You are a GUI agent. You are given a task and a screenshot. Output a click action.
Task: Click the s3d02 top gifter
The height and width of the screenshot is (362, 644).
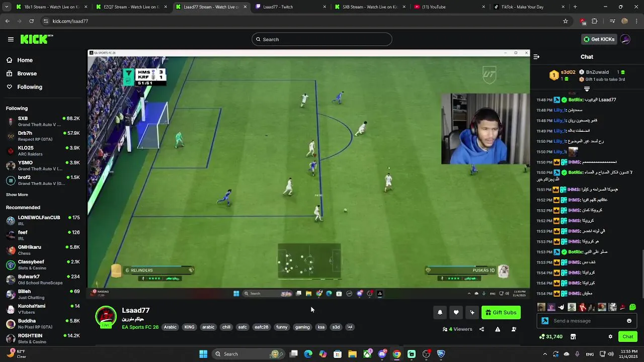[x=563, y=75]
